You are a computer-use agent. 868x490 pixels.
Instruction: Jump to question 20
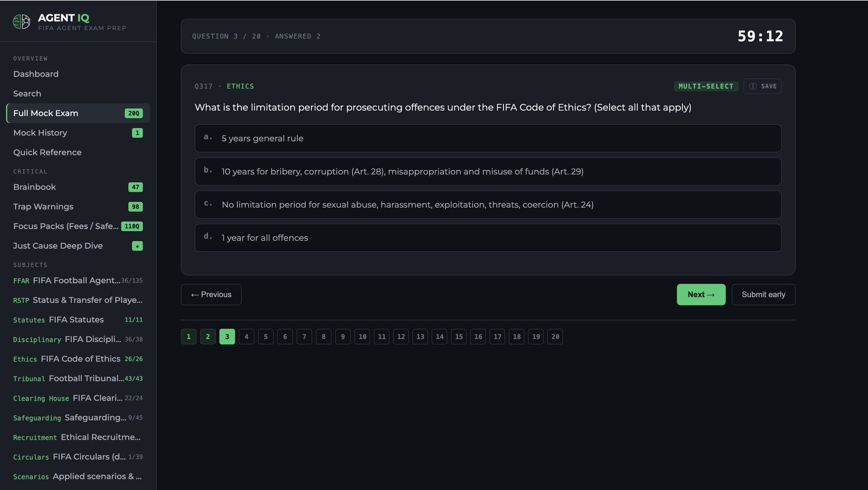555,337
